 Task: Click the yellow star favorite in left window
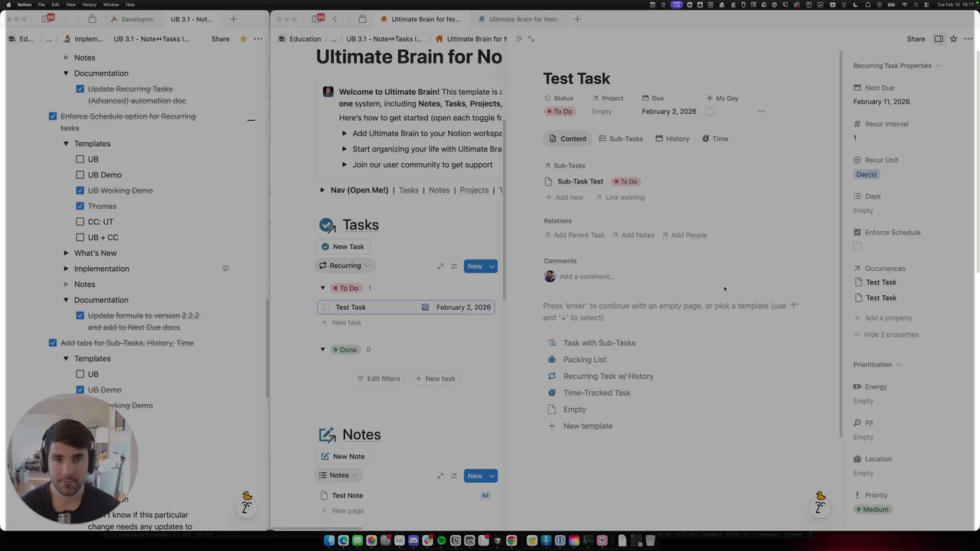(243, 39)
